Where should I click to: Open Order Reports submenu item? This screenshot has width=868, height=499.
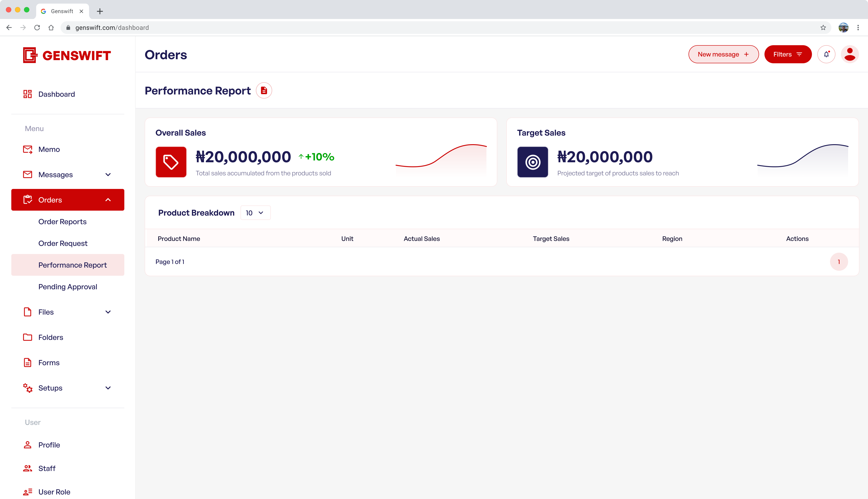click(x=62, y=222)
